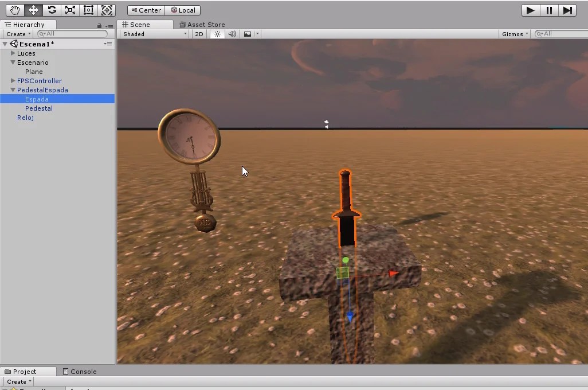Image resolution: width=588 pixels, height=390 pixels.
Task: Click Local to switch pivot orientation
Action: (x=183, y=10)
